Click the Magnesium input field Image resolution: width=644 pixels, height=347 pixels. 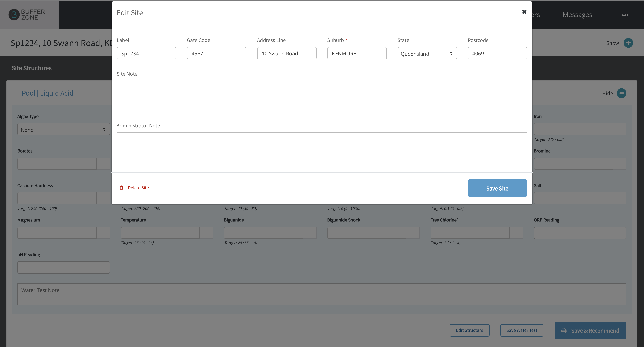click(57, 233)
